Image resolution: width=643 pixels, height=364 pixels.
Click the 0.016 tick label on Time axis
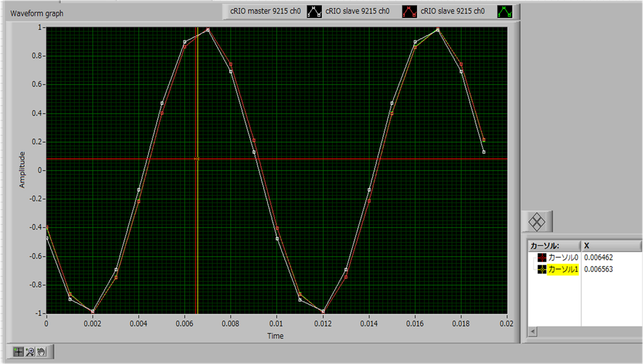pos(415,323)
